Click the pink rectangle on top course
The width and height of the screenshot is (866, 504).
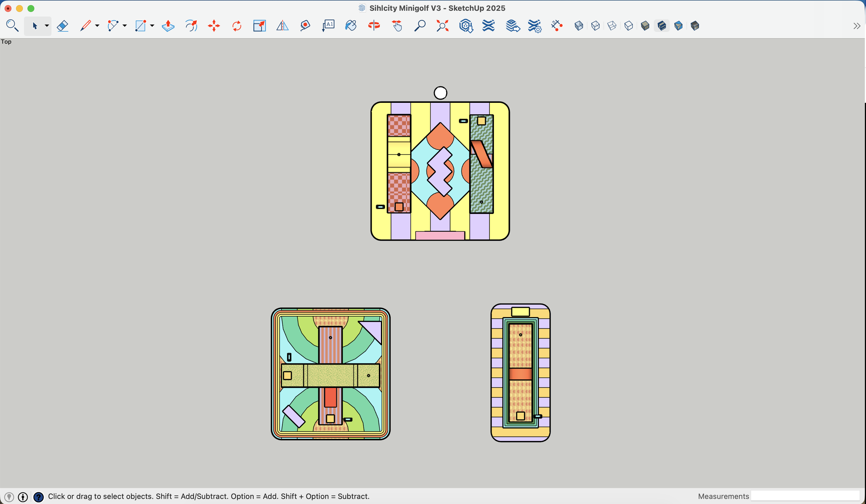tap(440, 236)
